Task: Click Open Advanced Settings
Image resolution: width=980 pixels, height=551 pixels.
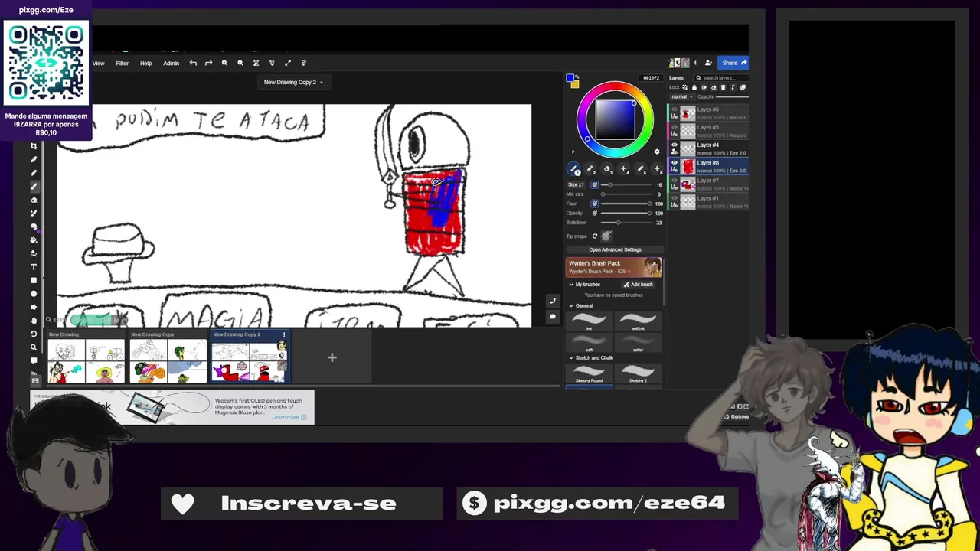Action: coord(615,249)
